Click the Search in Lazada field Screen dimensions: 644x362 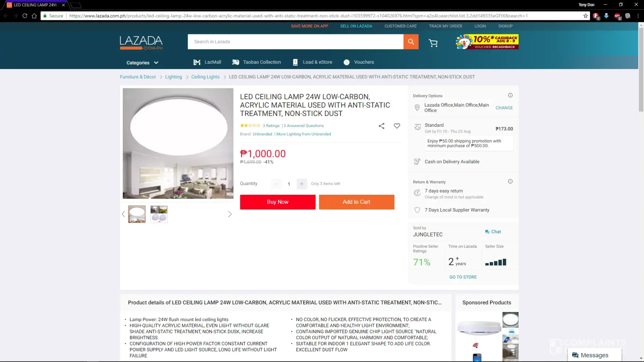click(296, 42)
